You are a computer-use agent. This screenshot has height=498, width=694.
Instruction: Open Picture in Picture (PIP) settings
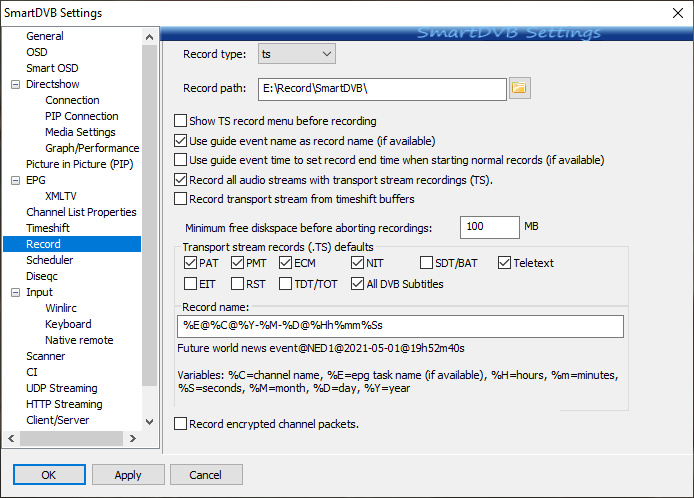tap(80, 164)
